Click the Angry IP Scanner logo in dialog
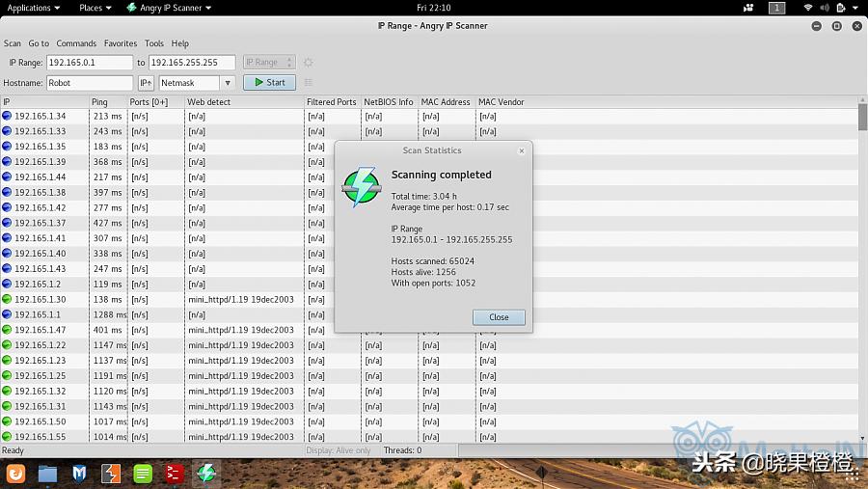 [362, 187]
